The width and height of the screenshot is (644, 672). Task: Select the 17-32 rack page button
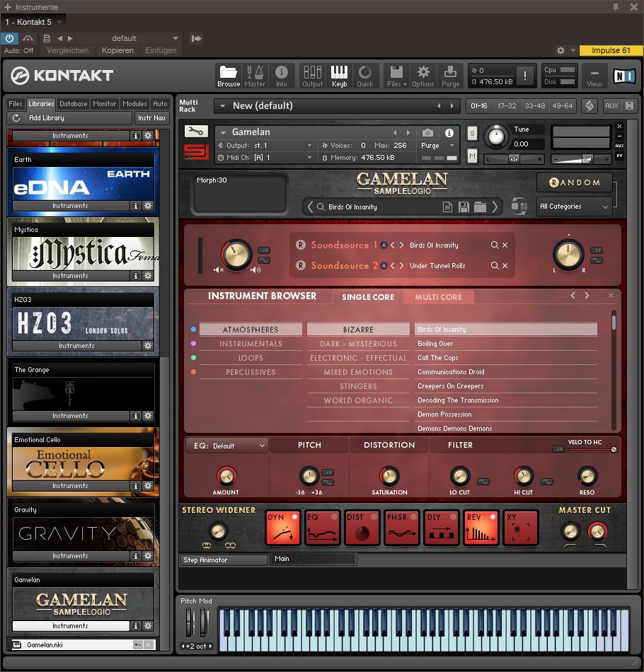pos(507,106)
